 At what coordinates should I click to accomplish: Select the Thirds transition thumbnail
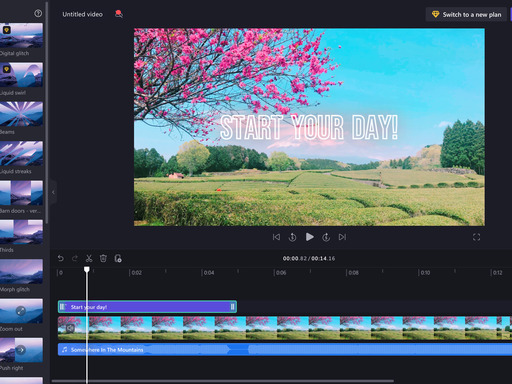(x=21, y=232)
